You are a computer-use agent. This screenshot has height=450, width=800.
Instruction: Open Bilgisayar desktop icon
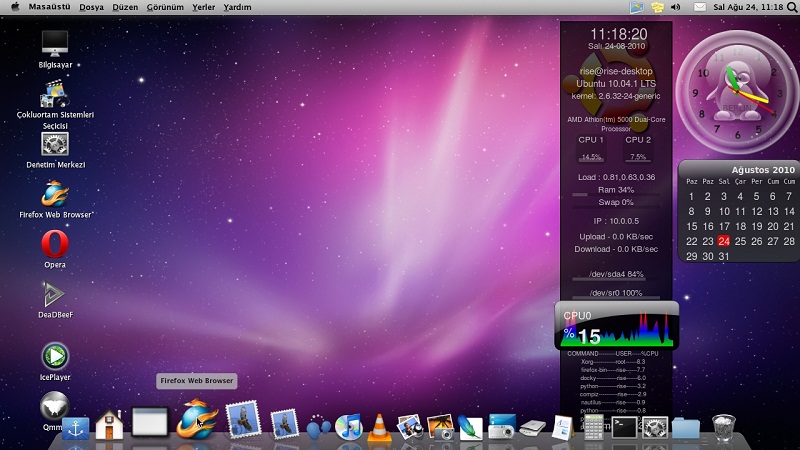(55, 43)
